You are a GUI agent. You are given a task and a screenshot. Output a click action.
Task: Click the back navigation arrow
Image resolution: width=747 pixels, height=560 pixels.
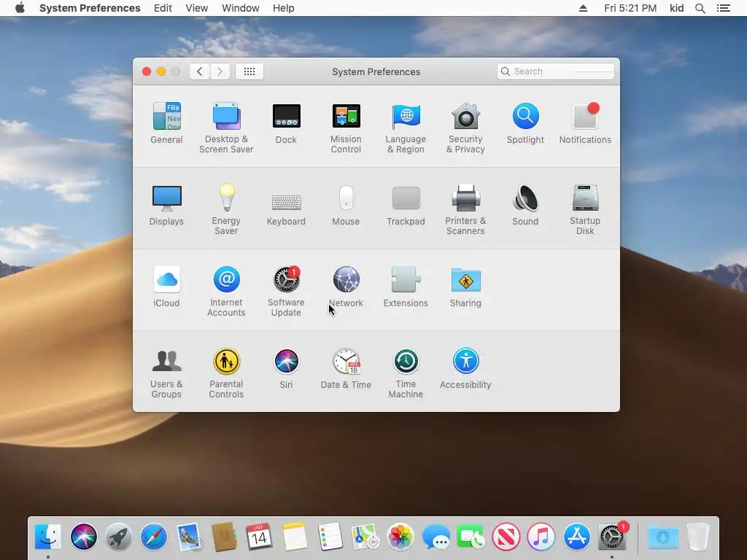click(200, 71)
